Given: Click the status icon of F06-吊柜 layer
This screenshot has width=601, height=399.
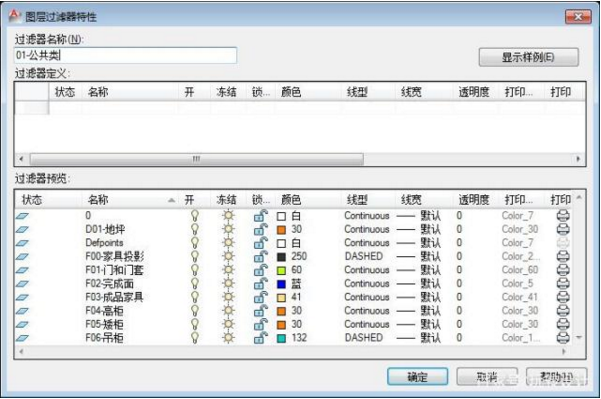Looking at the screenshot, I should 22,338.
